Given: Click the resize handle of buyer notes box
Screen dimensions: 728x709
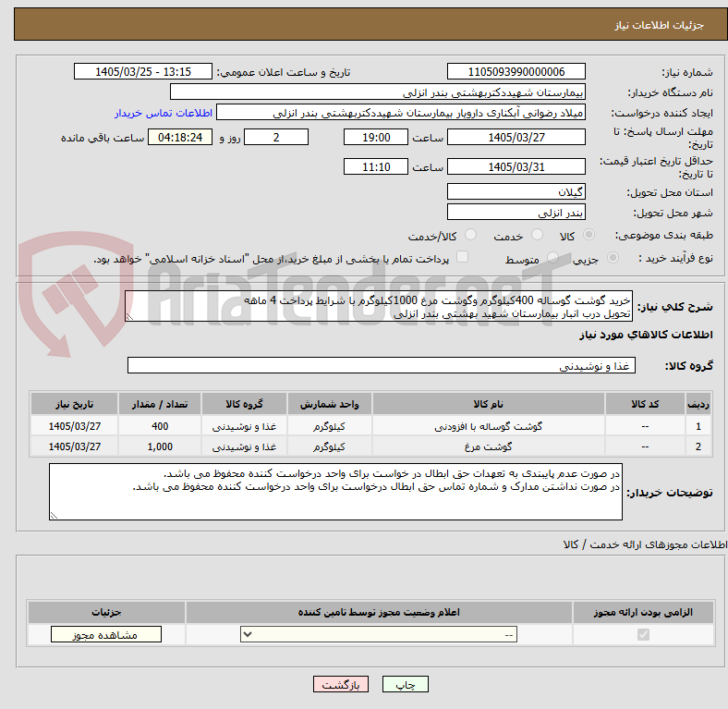Looking at the screenshot, I should [x=54, y=515].
